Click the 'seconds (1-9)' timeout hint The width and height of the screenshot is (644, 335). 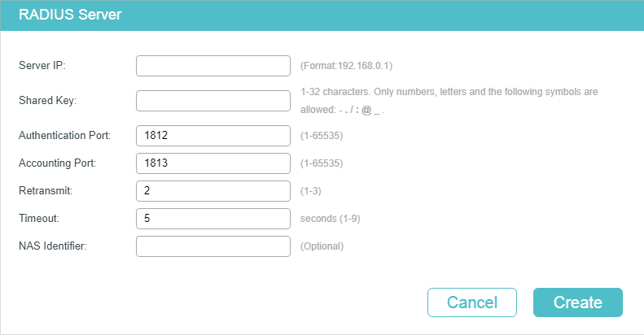pos(331,219)
